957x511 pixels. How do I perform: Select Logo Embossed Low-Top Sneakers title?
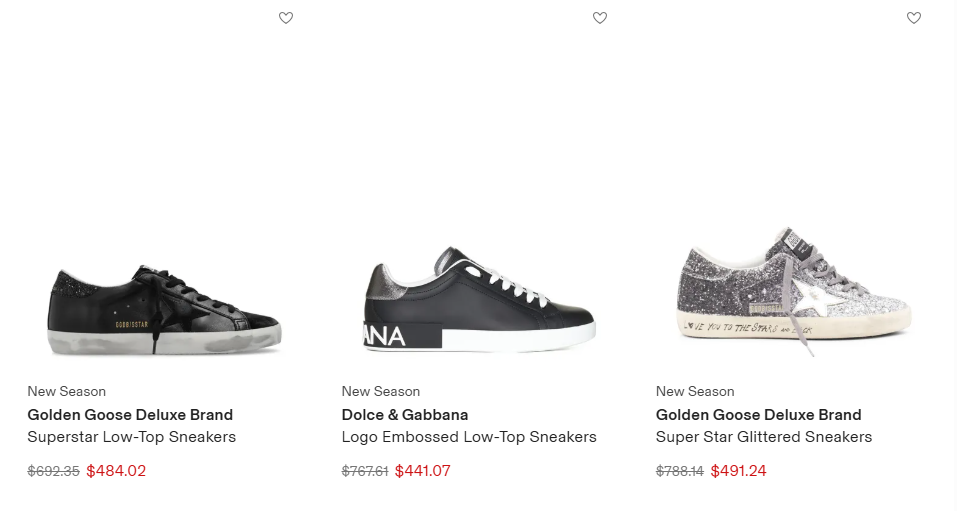469,437
